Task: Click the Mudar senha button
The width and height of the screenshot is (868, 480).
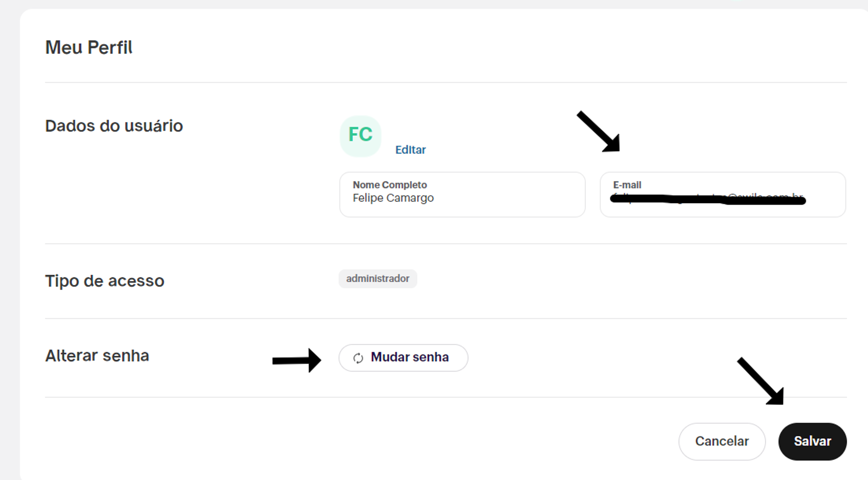Action: click(403, 358)
